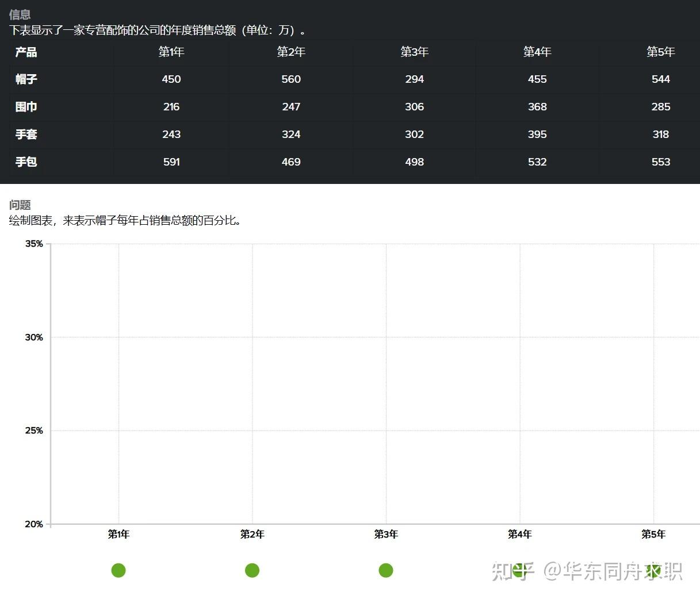Click the 20% axis label
700x599 pixels.
(x=33, y=524)
